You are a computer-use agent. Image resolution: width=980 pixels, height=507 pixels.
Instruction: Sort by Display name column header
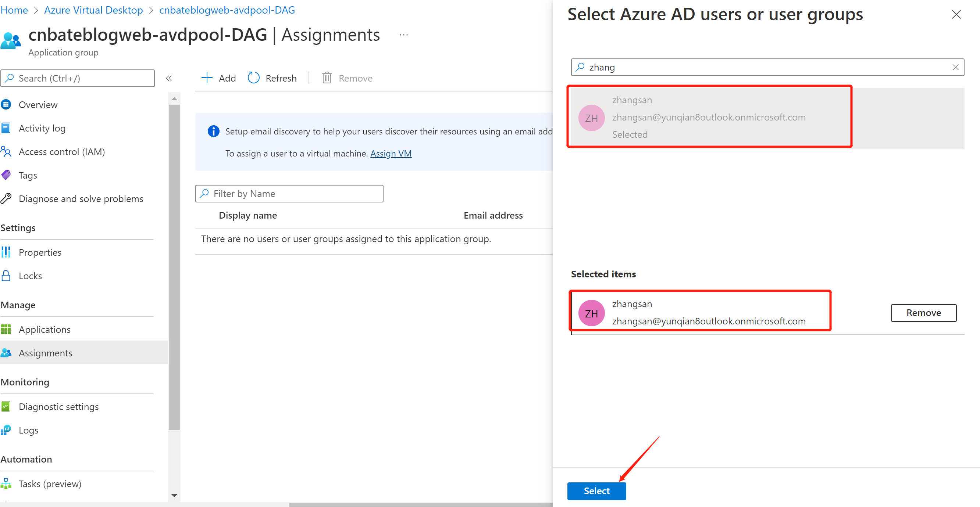coord(247,216)
